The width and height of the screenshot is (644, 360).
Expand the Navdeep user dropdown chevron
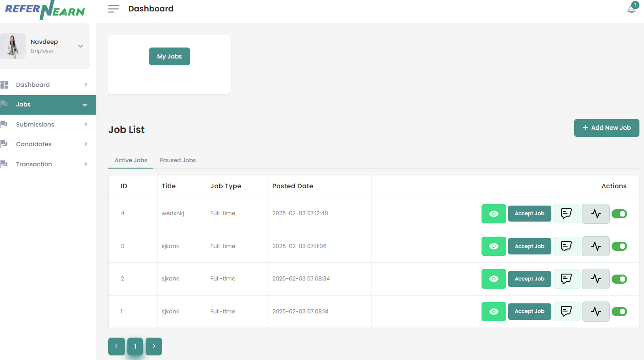click(x=81, y=46)
